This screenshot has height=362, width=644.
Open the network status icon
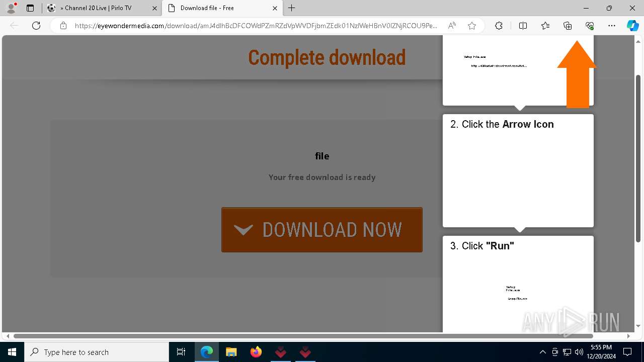point(567,352)
